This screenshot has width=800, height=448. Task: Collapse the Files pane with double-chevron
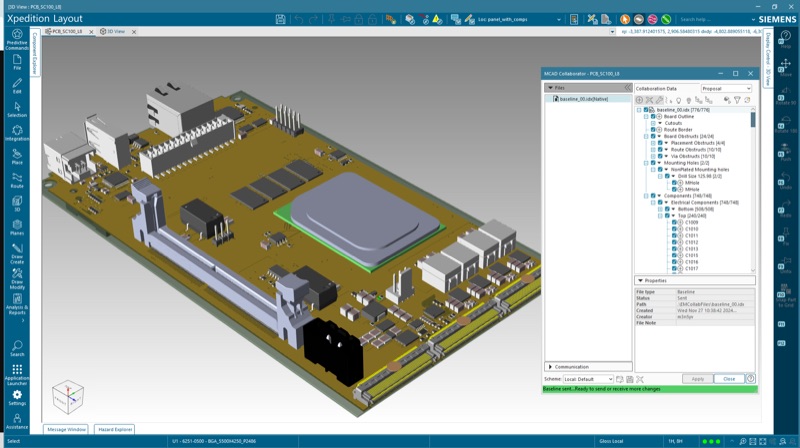pos(628,88)
